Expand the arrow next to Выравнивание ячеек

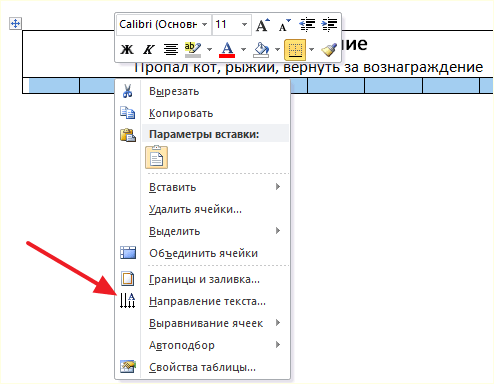tap(278, 323)
